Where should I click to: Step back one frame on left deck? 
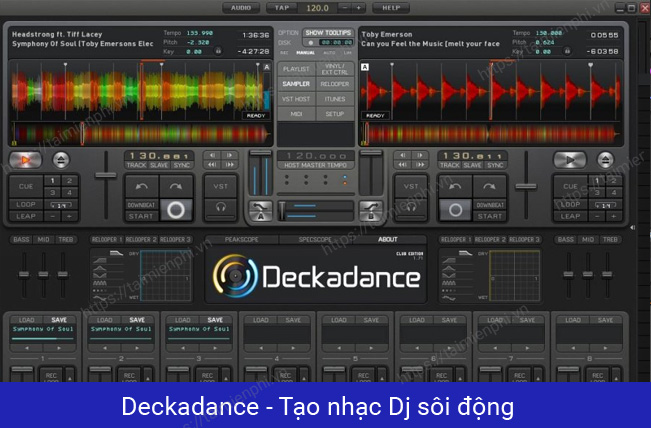click(x=212, y=155)
